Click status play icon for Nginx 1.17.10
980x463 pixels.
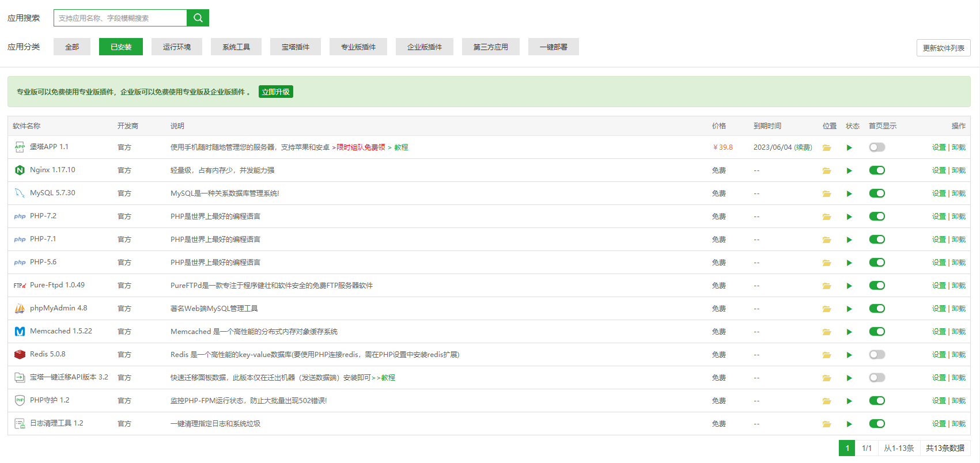[x=849, y=170]
